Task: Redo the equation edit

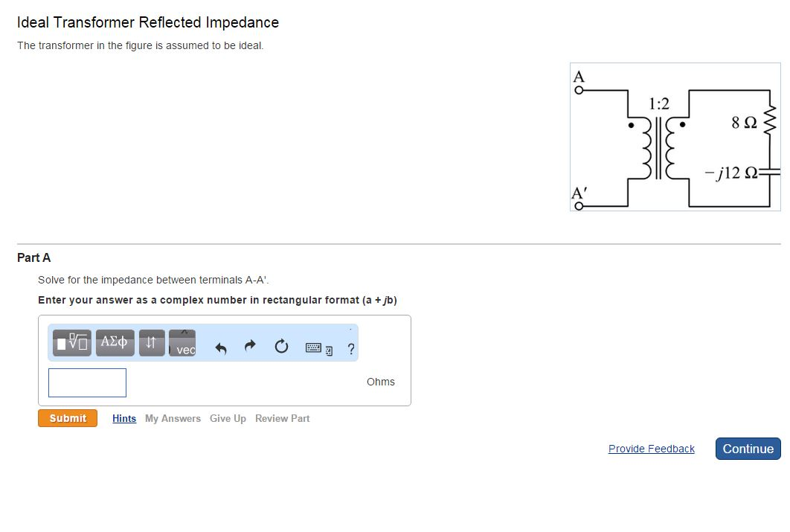Action: (x=249, y=344)
